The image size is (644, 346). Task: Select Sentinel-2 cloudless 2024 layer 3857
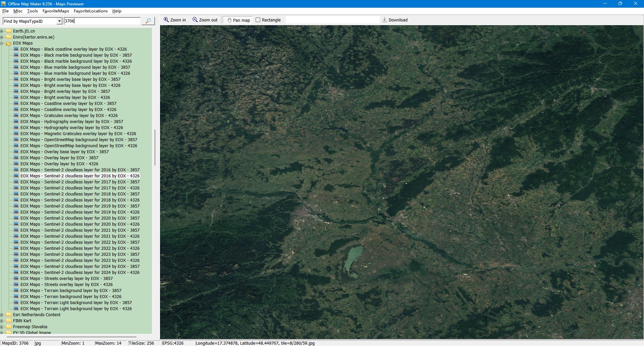coord(80,267)
